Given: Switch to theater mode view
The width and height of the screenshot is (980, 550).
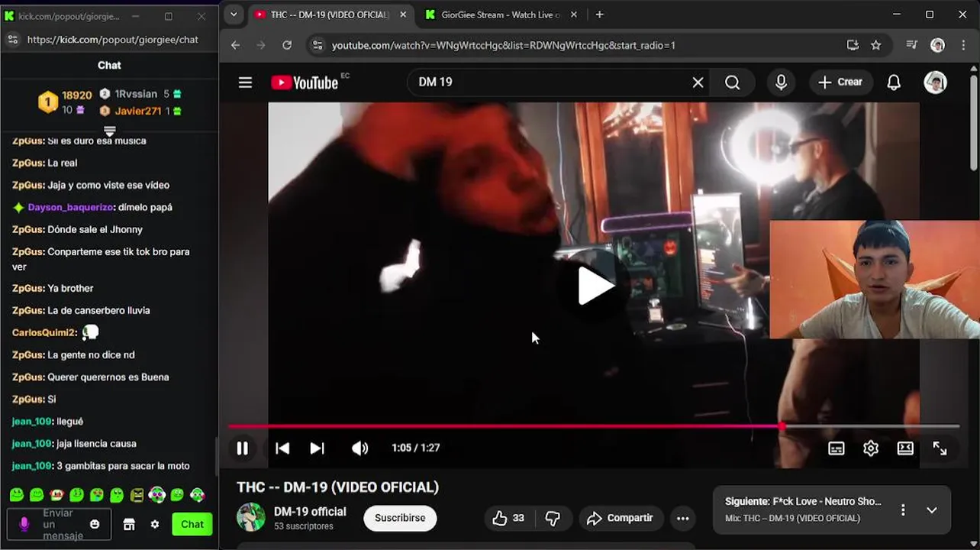Looking at the screenshot, I should (905, 448).
